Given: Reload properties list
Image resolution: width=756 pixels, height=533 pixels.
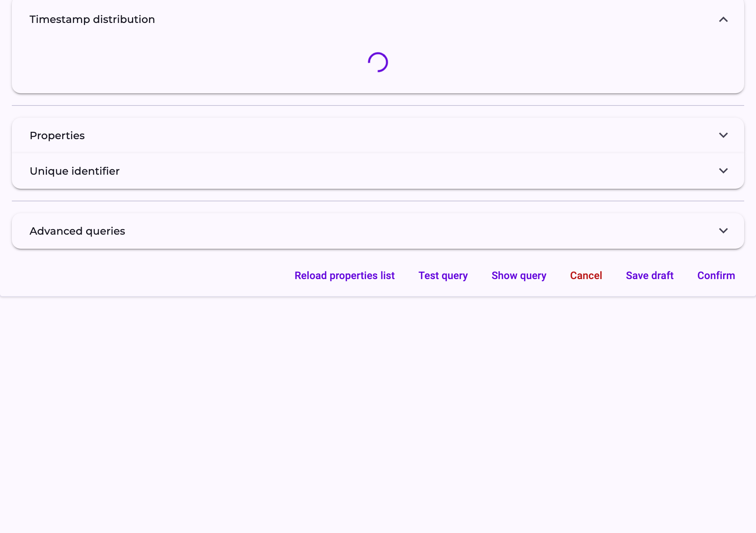Looking at the screenshot, I should click(344, 275).
